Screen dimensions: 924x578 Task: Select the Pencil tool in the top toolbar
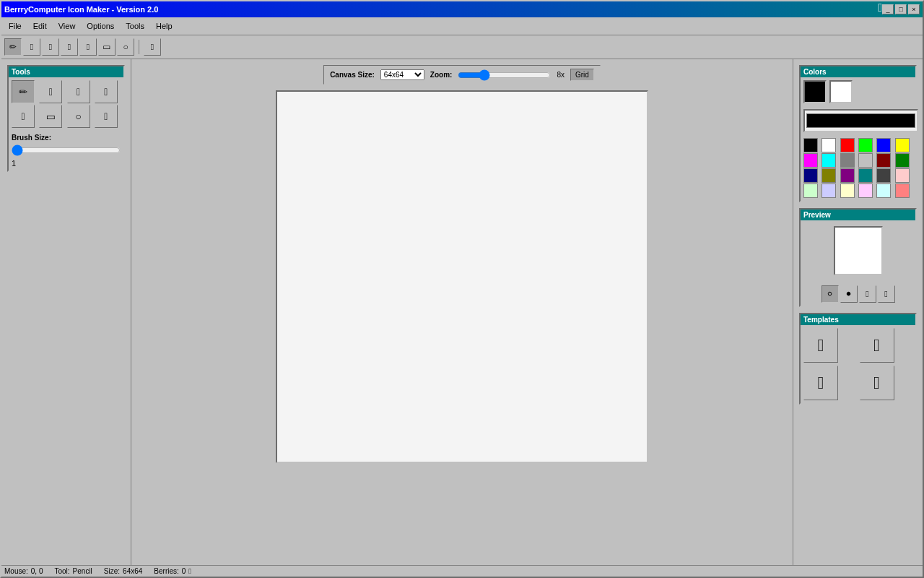(13, 47)
